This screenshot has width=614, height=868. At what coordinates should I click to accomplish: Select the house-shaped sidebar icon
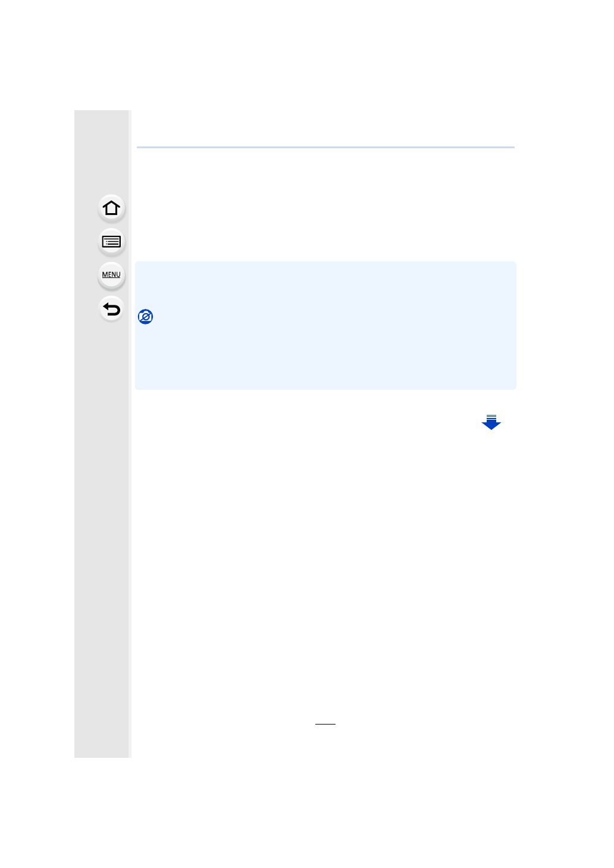111,208
